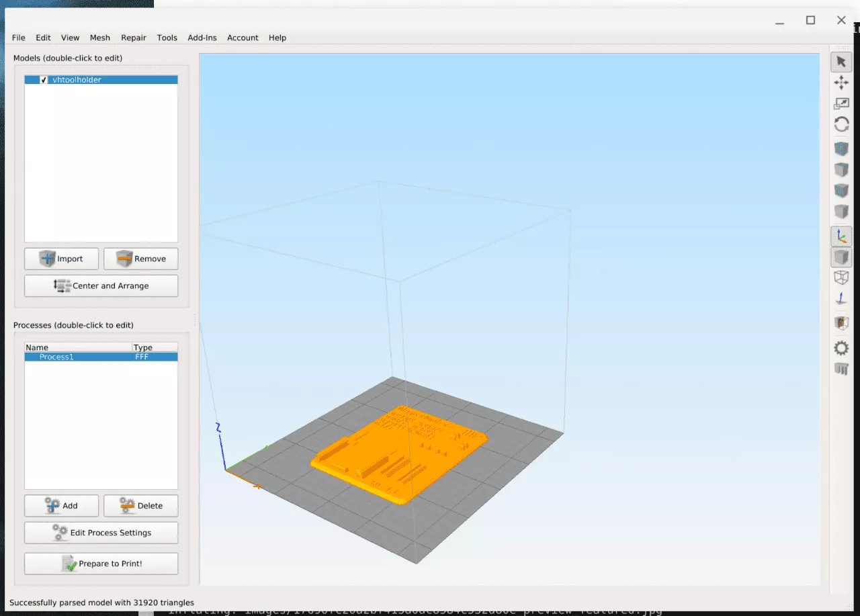This screenshot has width=860, height=616.
Task: Select the arrow selection tool
Action: click(x=841, y=62)
